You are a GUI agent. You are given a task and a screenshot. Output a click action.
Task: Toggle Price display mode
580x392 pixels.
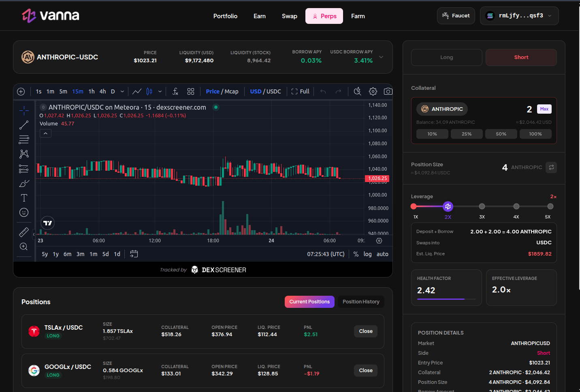point(213,91)
